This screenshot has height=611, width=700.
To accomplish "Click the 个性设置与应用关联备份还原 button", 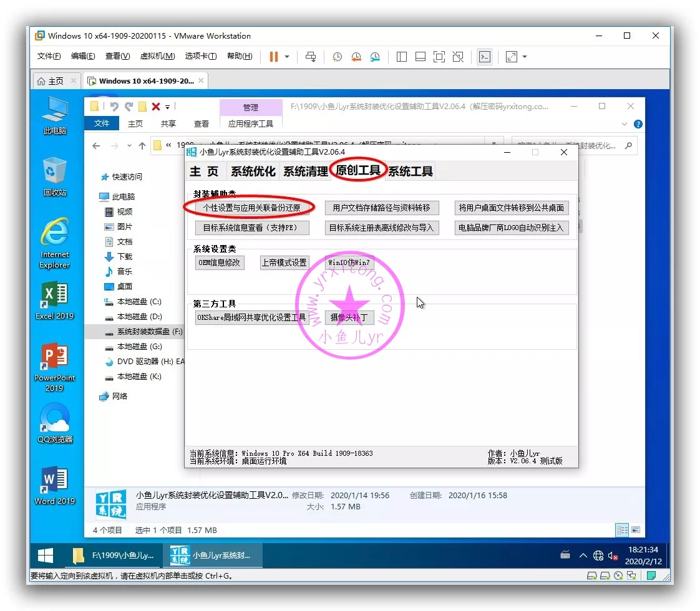I will click(252, 208).
